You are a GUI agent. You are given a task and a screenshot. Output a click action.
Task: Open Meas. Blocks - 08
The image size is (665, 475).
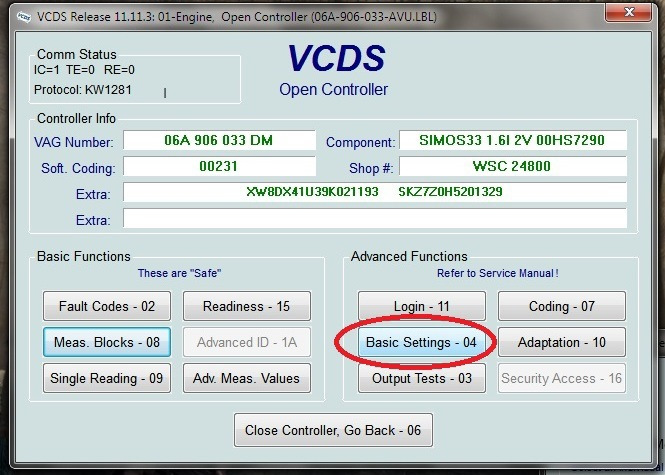point(107,342)
